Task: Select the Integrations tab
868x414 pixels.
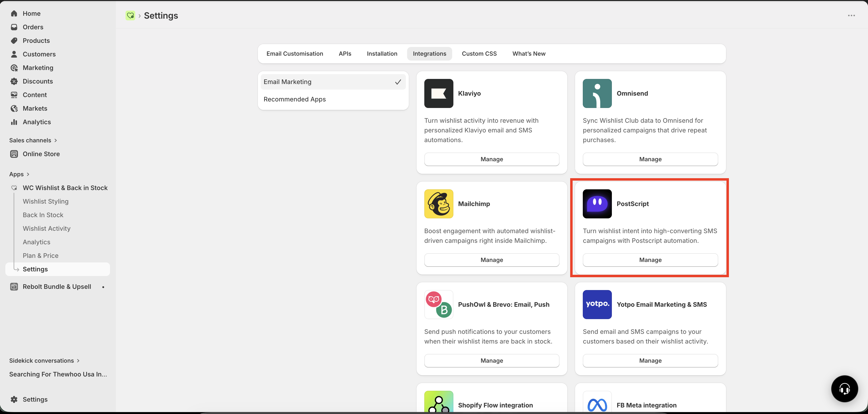Action: [x=429, y=54]
